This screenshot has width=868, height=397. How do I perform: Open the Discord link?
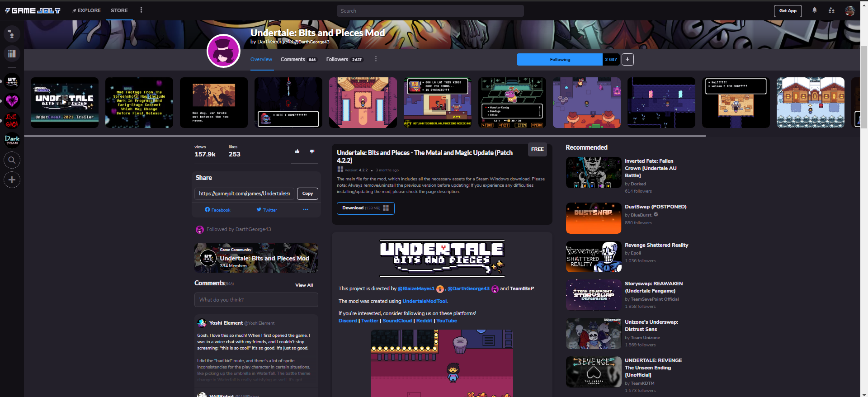click(348, 321)
